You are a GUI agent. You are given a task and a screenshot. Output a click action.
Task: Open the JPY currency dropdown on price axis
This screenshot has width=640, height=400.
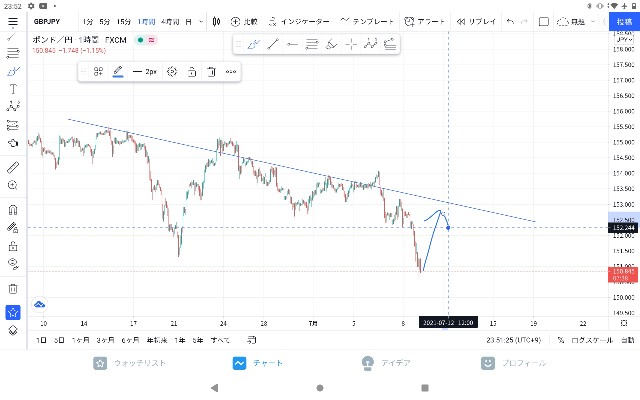click(x=624, y=40)
